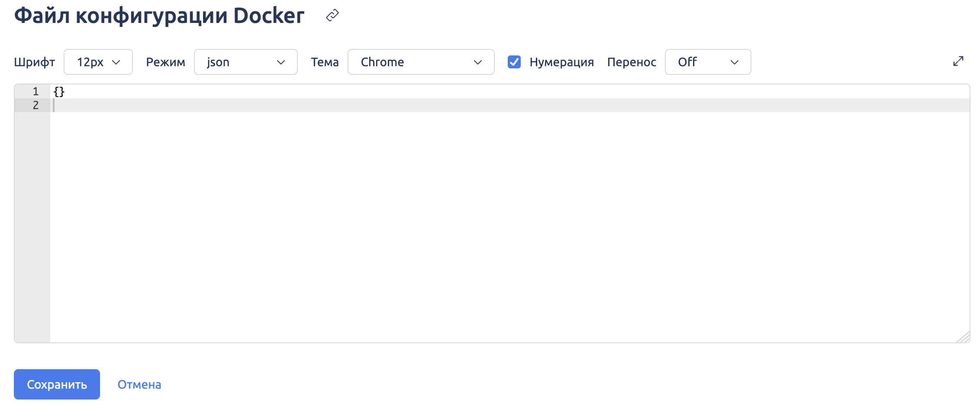Click the Нумерация label text

[x=561, y=62]
